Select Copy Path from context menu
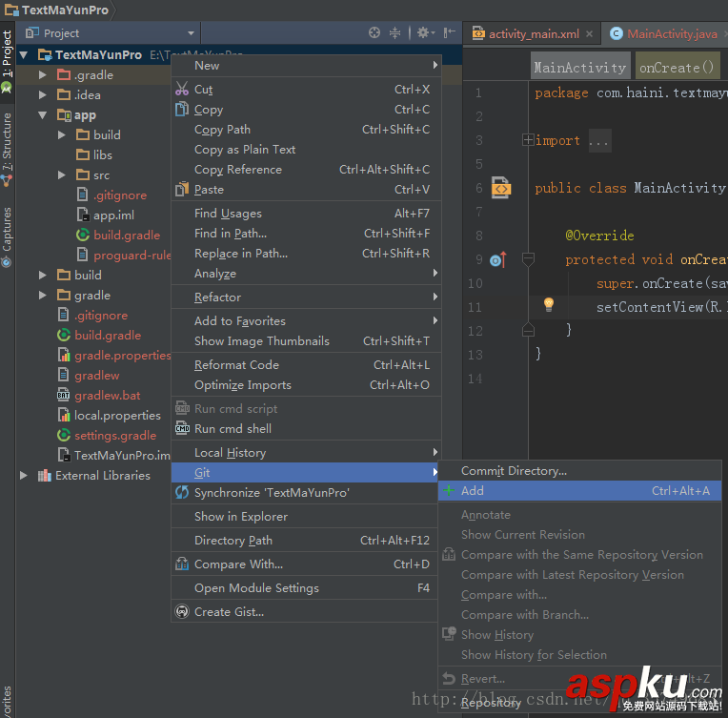This screenshot has height=718, width=728. 306,129
